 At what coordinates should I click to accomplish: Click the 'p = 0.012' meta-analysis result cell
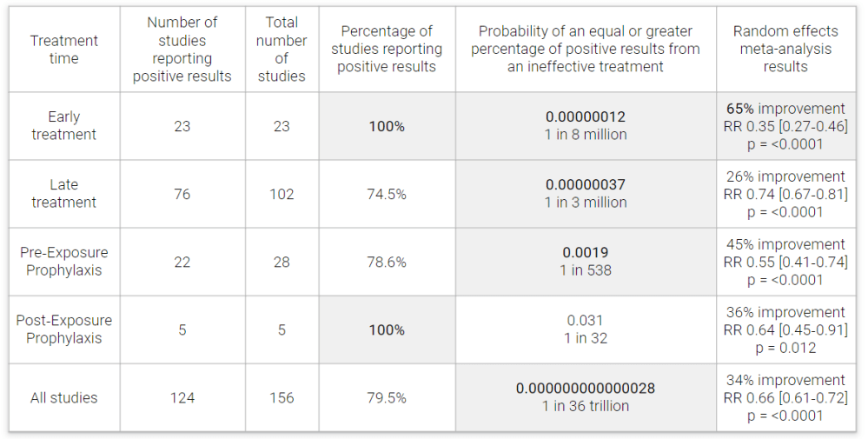point(785,348)
